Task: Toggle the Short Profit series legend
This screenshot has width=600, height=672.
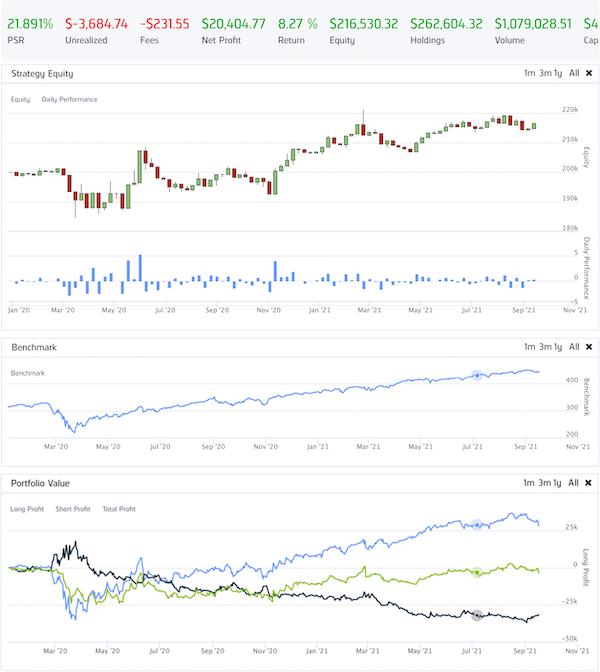Action: [74, 508]
